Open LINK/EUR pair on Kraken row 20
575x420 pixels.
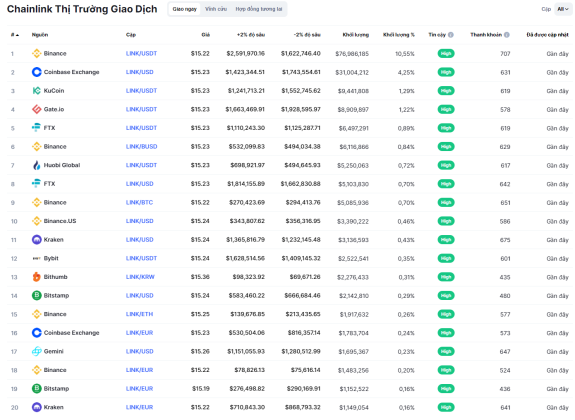pyautogui.click(x=139, y=407)
